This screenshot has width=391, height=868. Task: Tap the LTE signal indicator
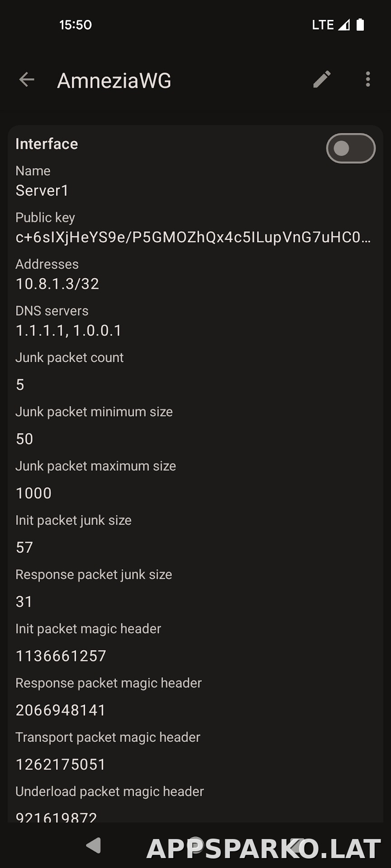[x=331, y=24]
